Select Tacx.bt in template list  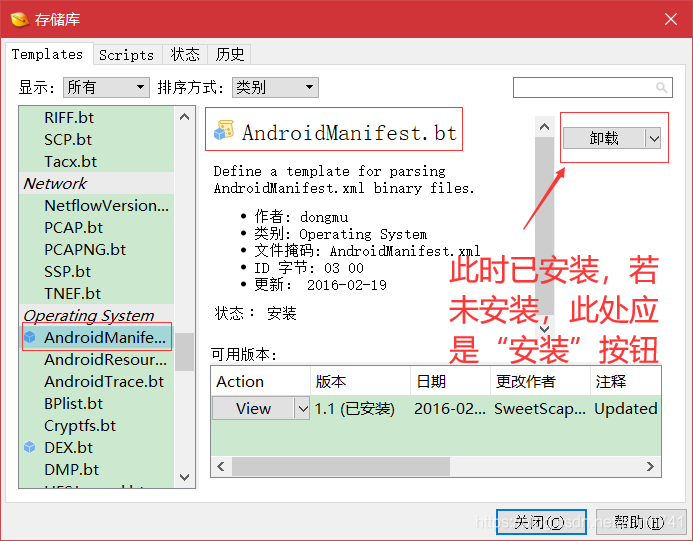click(96, 161)
